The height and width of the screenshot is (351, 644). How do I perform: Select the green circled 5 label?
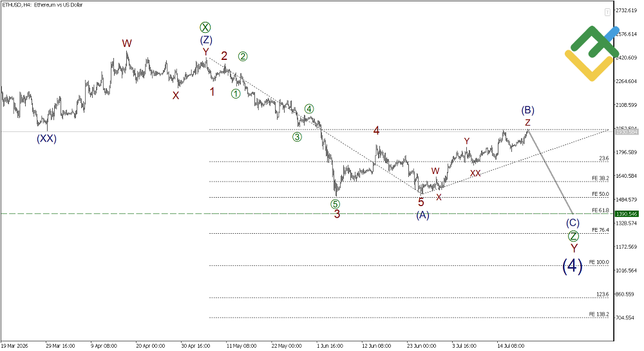[x=335, y=204]
